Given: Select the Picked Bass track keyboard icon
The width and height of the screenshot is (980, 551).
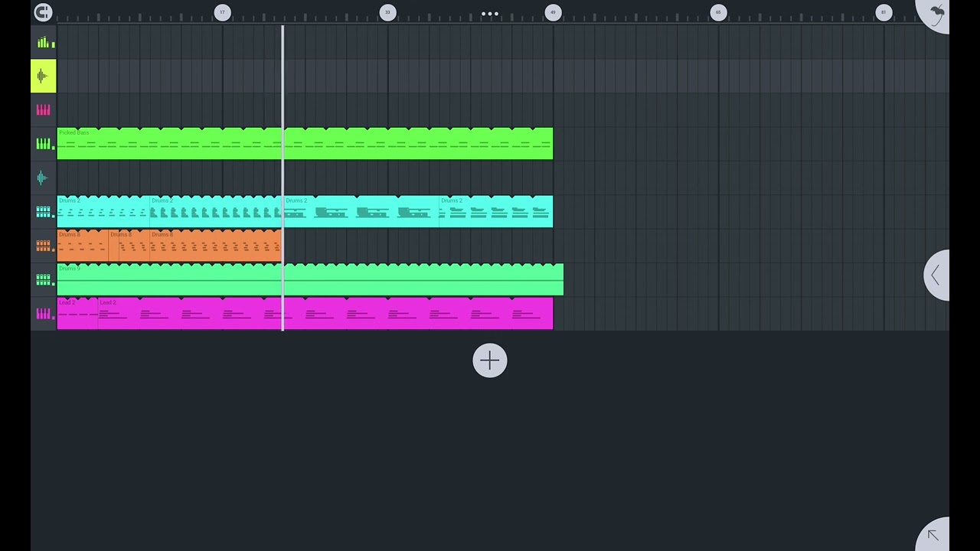Looking at the screenshot, I should point(44,144).
